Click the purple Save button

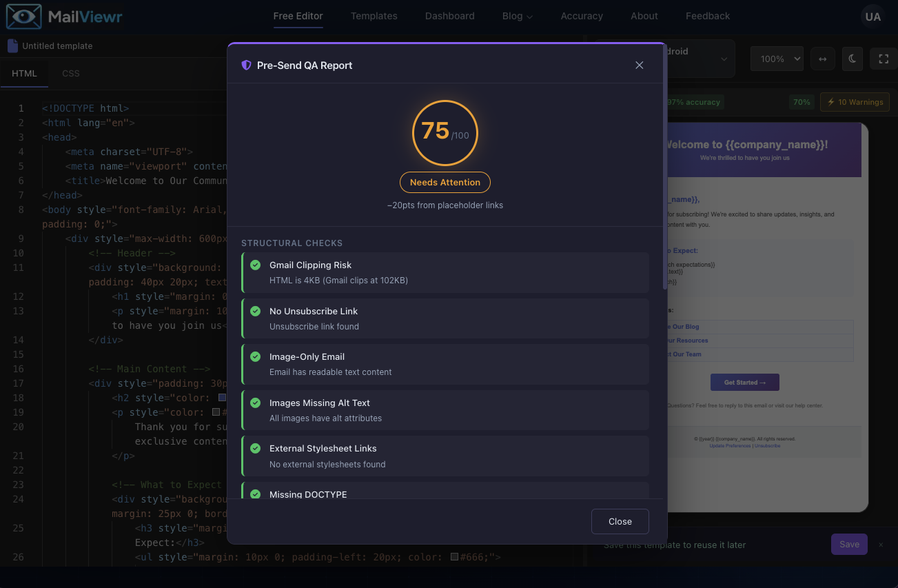(x=849, y=544)
